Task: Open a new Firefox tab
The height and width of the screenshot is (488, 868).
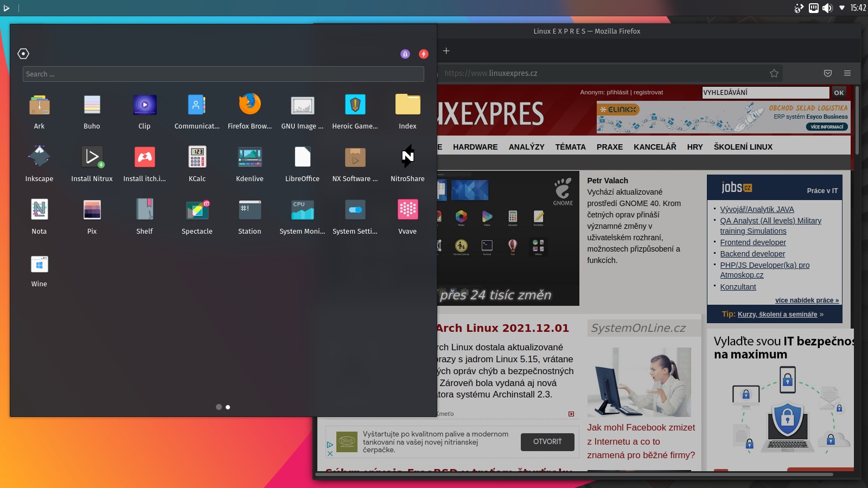Action: click(x=446, y=51)
